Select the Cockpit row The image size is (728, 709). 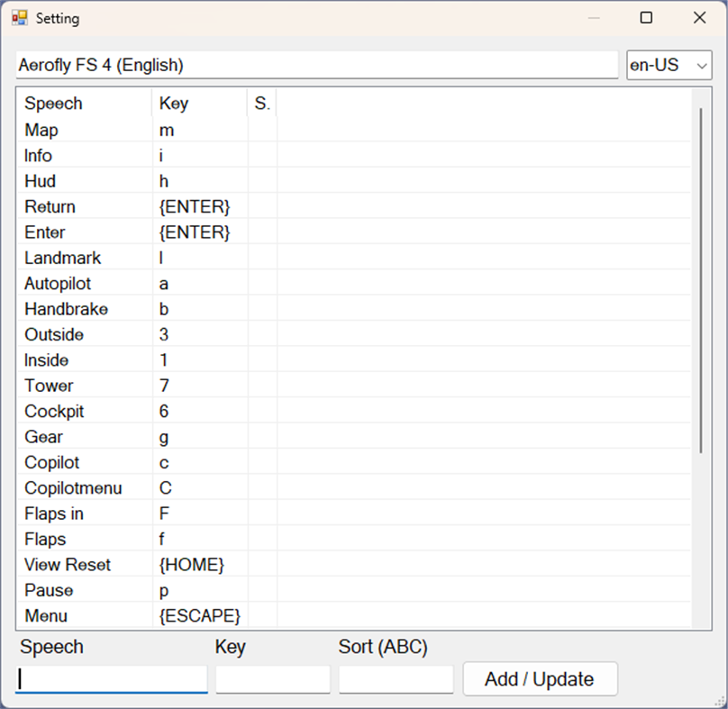354,411
